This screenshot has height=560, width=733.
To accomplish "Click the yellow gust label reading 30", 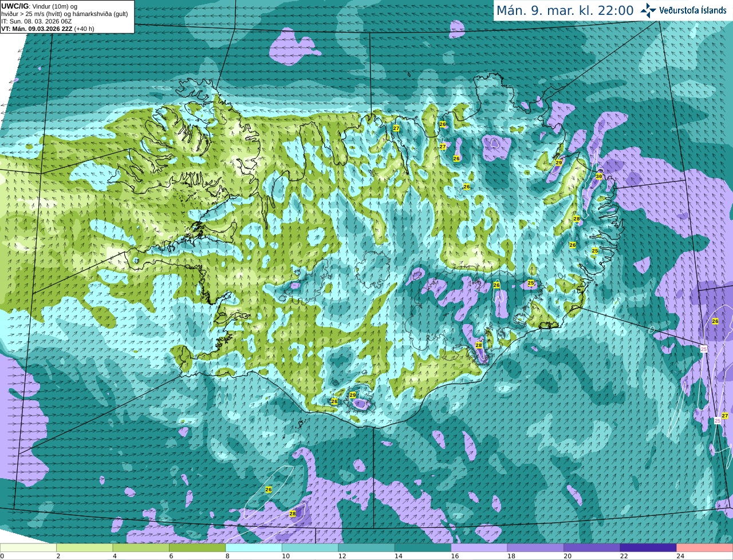I will click(x=599, y=176).
